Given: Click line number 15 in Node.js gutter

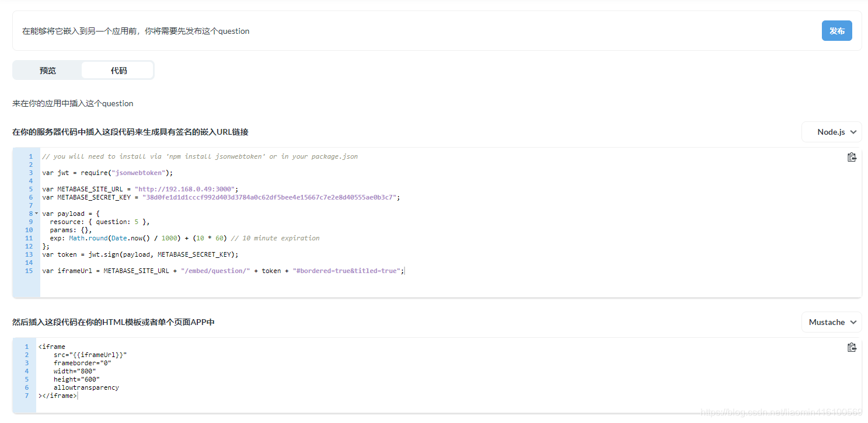Looking at the screenshot, I should [x=29, y=271].
